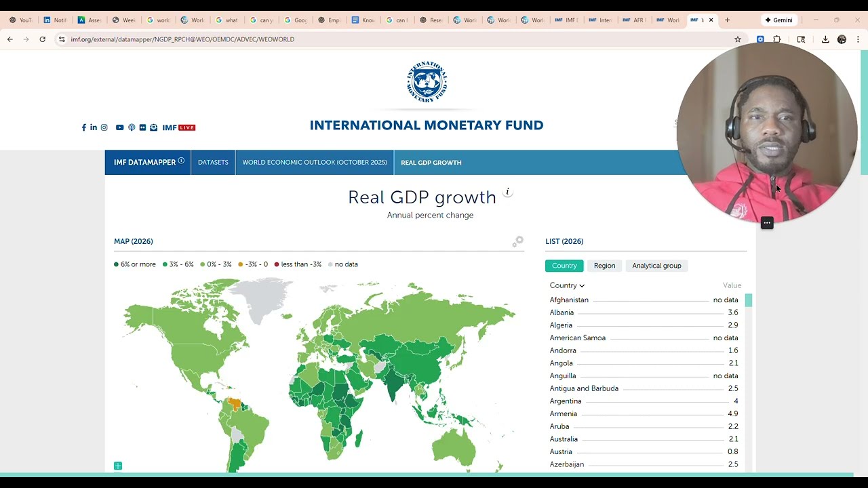
Task: Open the IMF Flickr icon
Action: click(142, 127)
